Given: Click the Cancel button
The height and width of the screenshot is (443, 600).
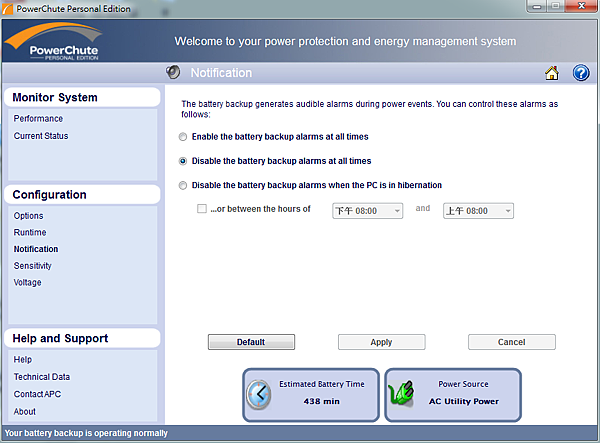Looking at the screenshot, I should [x=512, y=342].
